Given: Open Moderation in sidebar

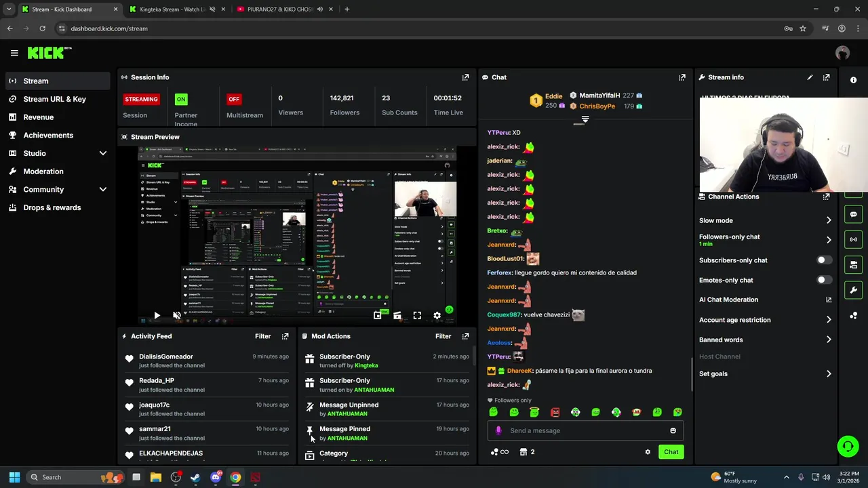Looking at the screenshot, I should tap(58, 171).
